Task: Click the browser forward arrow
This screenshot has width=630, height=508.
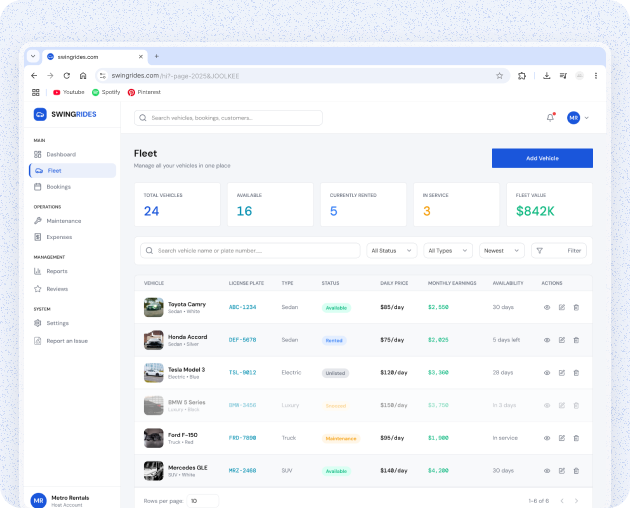Action: point(50,76)
